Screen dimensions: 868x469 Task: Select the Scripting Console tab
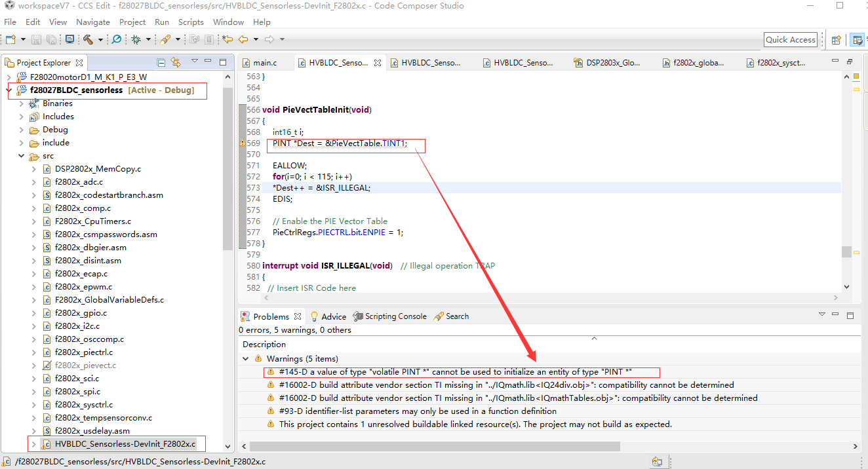(x=389, y=316)
